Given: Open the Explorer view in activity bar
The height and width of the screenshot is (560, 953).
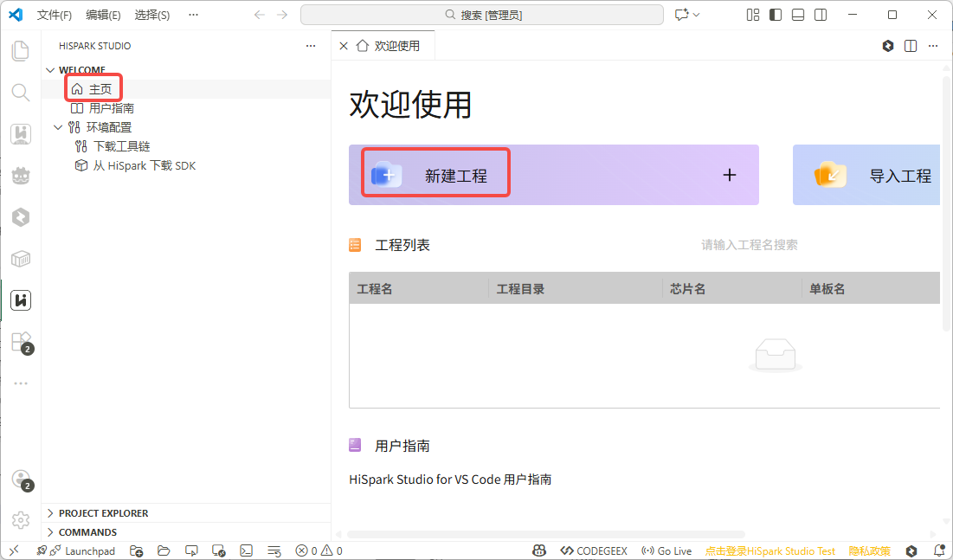Looking at the screenshot, I should [21, 51].
